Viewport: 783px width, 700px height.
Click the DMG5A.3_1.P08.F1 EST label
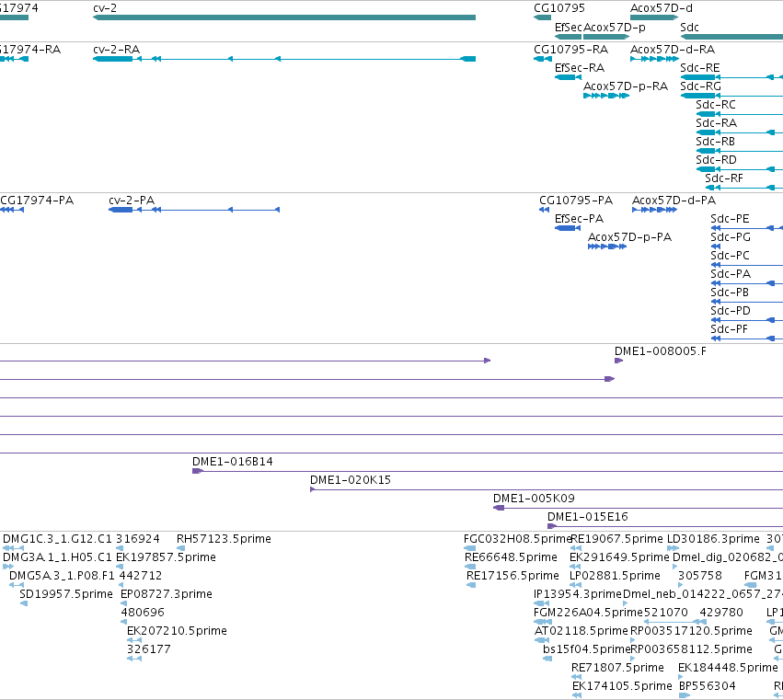pyautogui.click(x=62, y=576)
